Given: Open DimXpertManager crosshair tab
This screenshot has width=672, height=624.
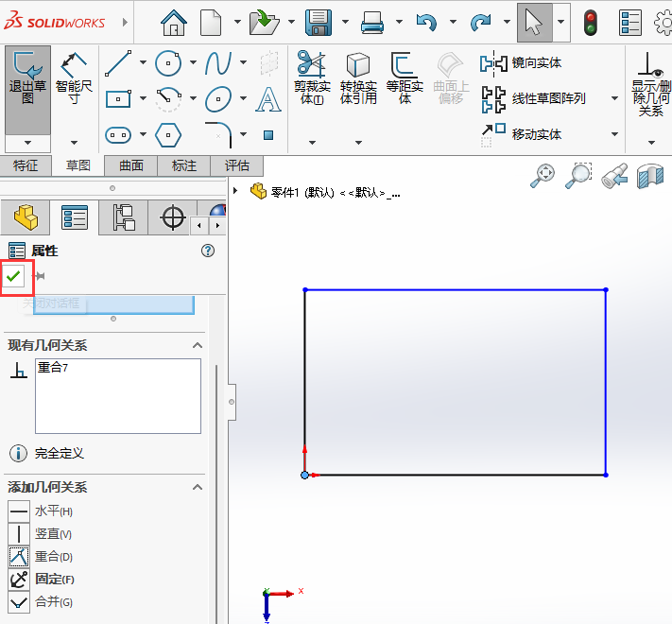Looking at the screenshot, I should tap(172, 217).
